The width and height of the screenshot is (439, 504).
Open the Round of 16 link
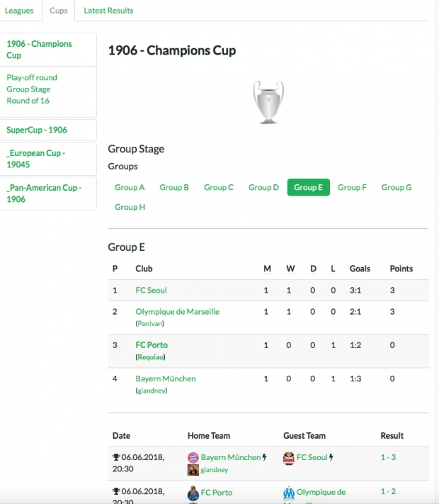coord(28,101)
